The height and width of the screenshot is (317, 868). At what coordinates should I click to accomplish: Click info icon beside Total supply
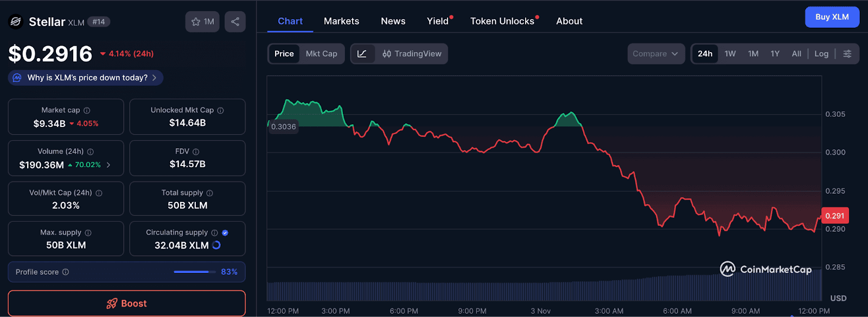[x=210, y=193]
